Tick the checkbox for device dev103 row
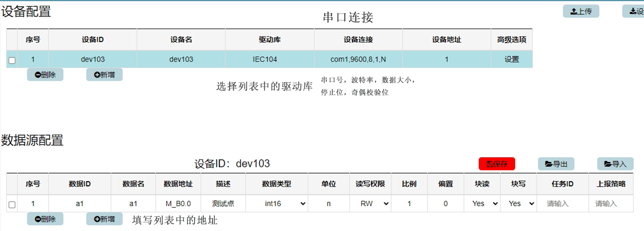This screenshot has height=231, width=644. (x=12, y=60)
